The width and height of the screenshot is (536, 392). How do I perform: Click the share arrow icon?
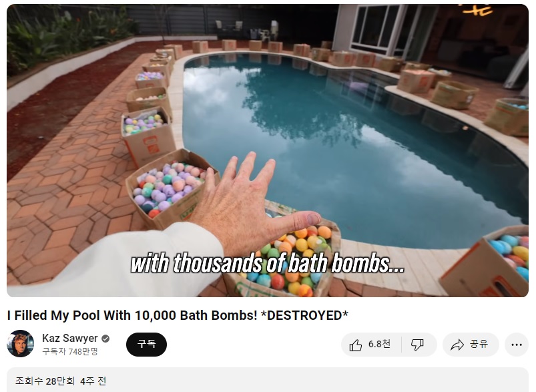(x=457, y=345)
